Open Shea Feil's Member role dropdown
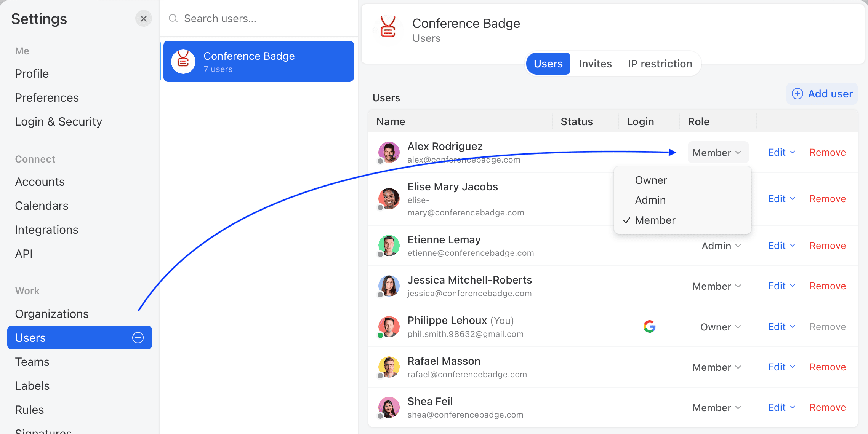The height and width of the screenshot is (434, 868). 717,408
